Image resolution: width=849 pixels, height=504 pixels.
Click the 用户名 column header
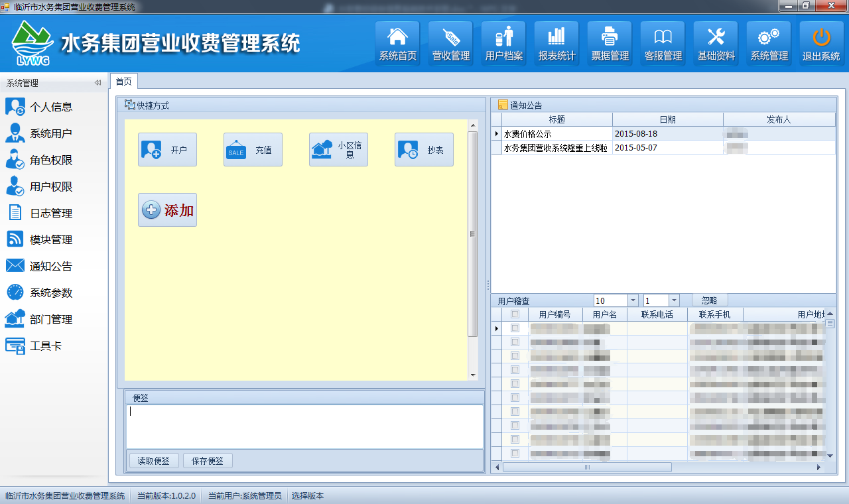(605, 314)
